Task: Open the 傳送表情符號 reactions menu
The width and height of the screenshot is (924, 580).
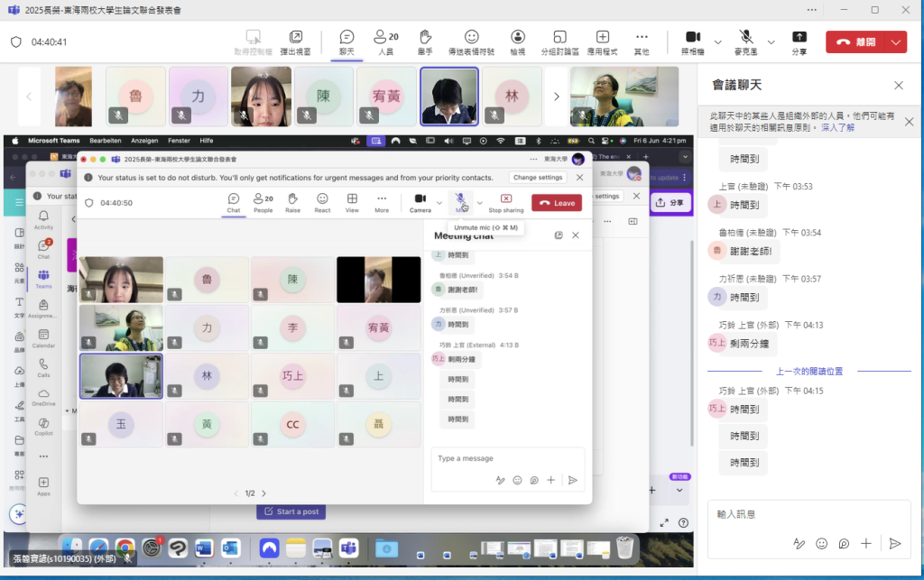Action: (x=471, y=43)
